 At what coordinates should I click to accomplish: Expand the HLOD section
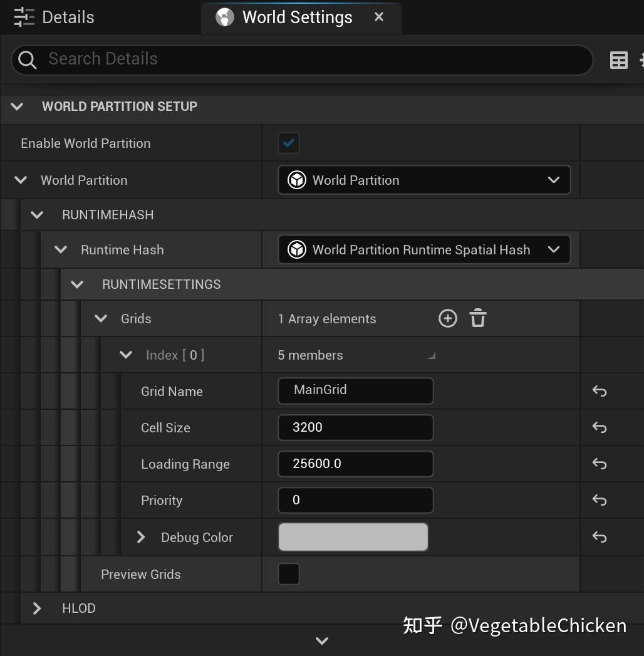(x=36, y=608)
